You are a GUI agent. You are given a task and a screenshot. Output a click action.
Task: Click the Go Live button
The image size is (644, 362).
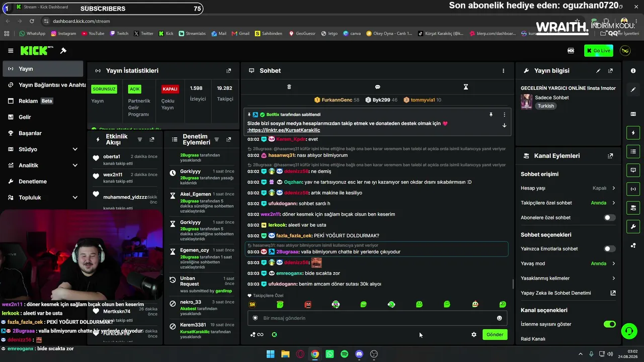598,51
